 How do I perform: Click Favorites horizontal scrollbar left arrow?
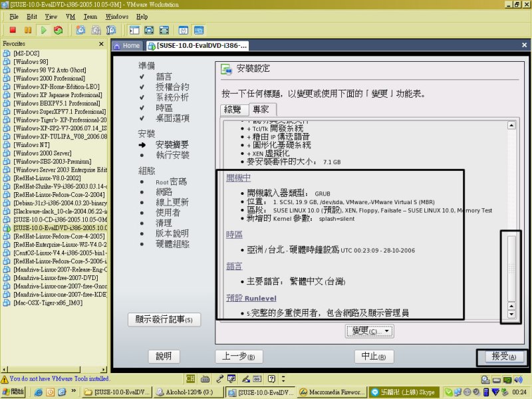4,370
